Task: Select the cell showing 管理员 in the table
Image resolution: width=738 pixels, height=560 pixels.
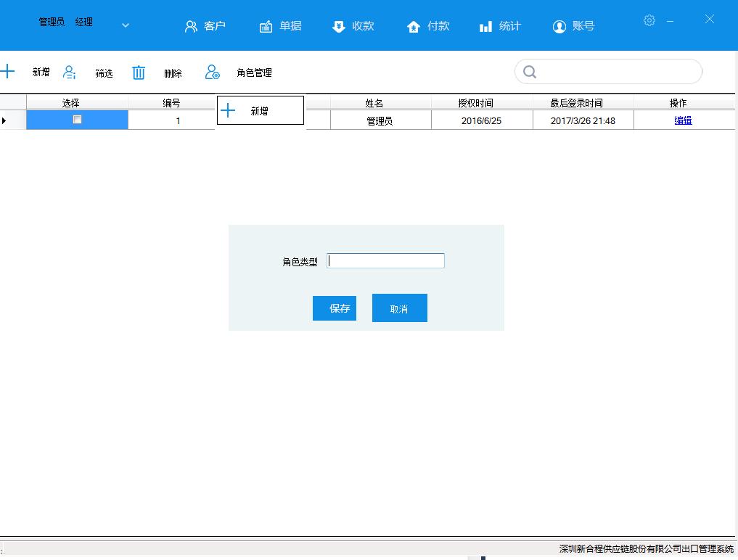Action: coord(381,120)
